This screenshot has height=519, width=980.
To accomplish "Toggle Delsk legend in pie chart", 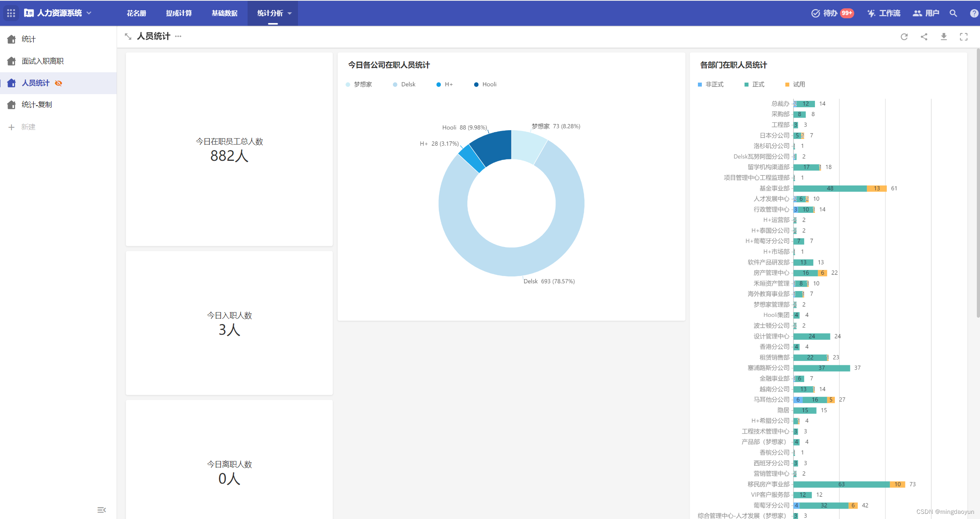I will tap(404, 84).
